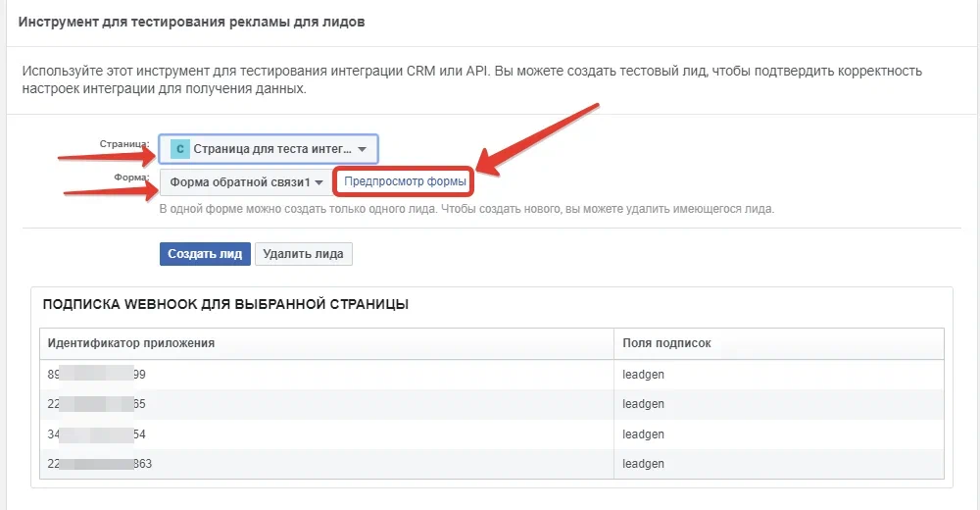Click the Удалить лида button
The height and width of the screenshot is (510, 980).
tap(303, 254)
